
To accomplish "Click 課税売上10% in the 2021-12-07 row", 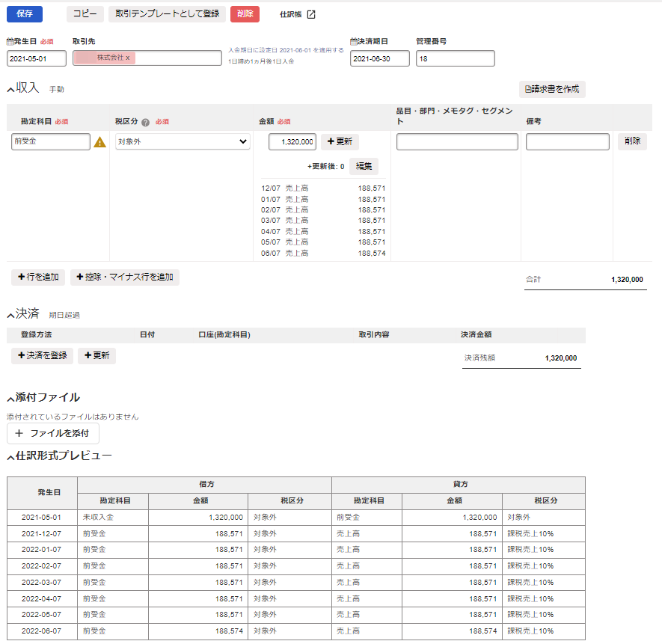I will pos(530,534).
